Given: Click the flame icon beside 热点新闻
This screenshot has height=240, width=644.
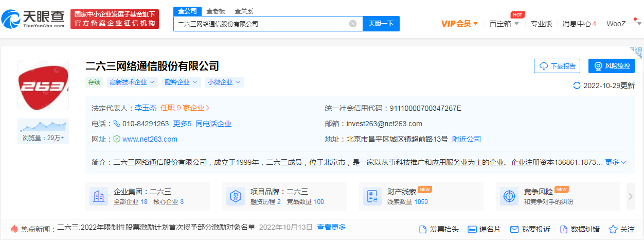Looking at the screenshot, I should 14,228.
